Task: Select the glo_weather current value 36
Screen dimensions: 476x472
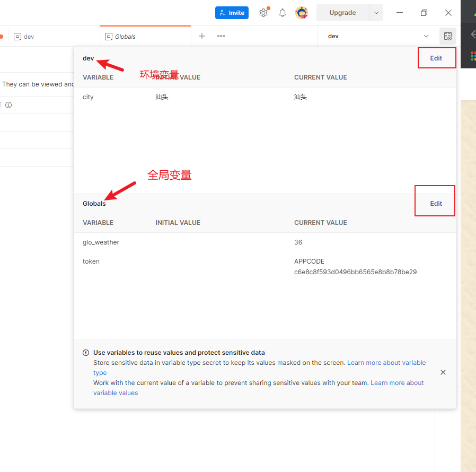Action: pos(298,242)
